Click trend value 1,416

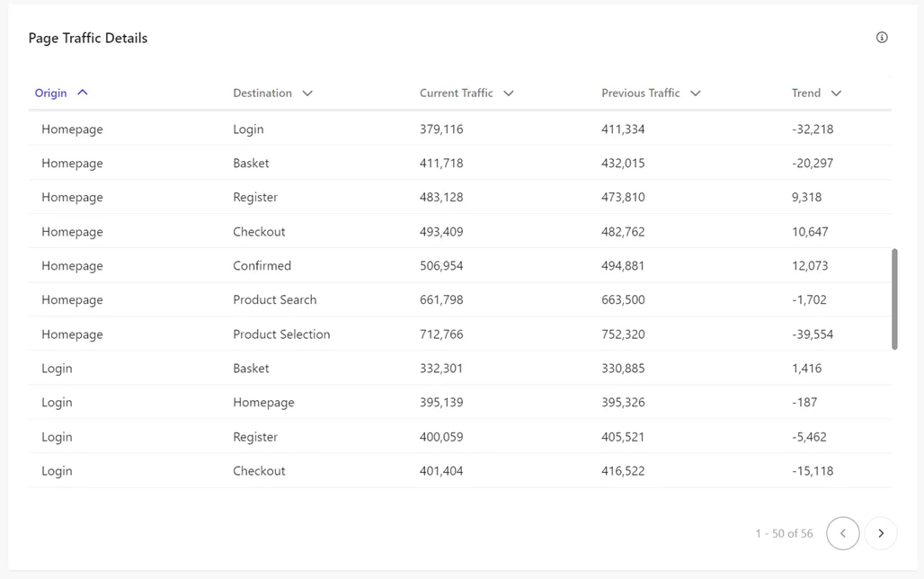click(x=807, y=369)
